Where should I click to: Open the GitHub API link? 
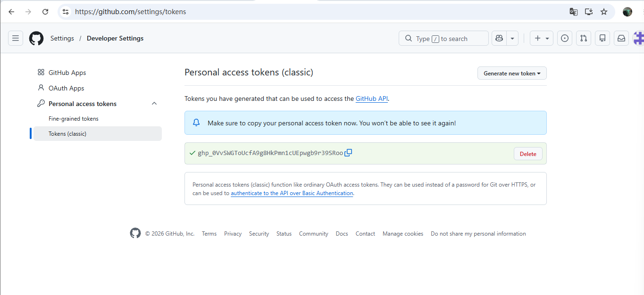(372, 98)
